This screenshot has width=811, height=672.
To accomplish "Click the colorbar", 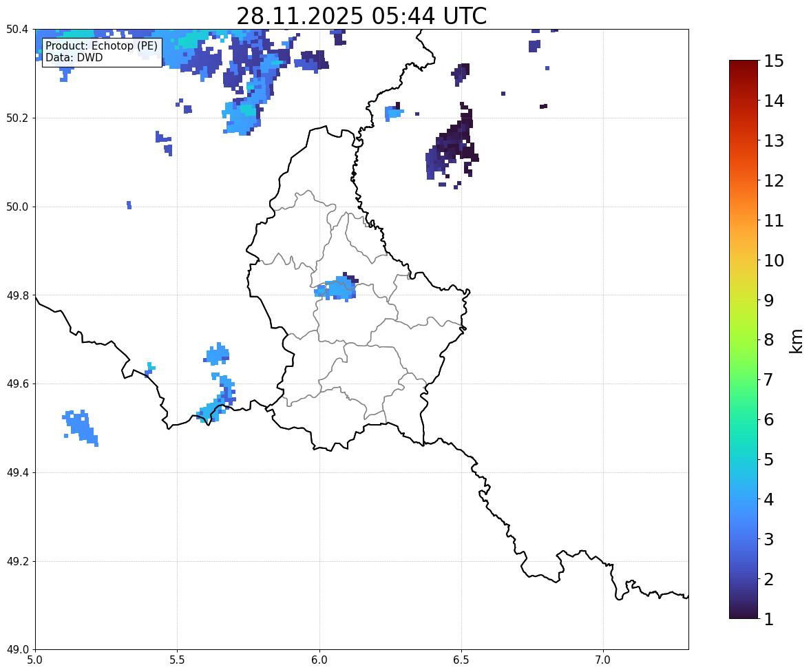I will (744, 339).
